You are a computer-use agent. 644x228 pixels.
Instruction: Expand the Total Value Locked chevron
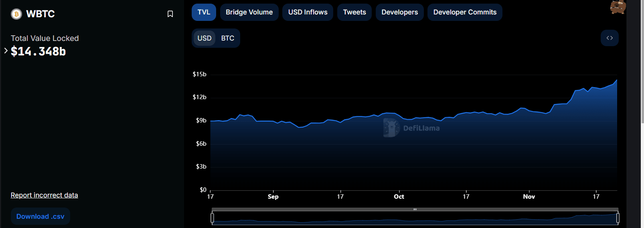pyautogui.click(x=6, y=51)
